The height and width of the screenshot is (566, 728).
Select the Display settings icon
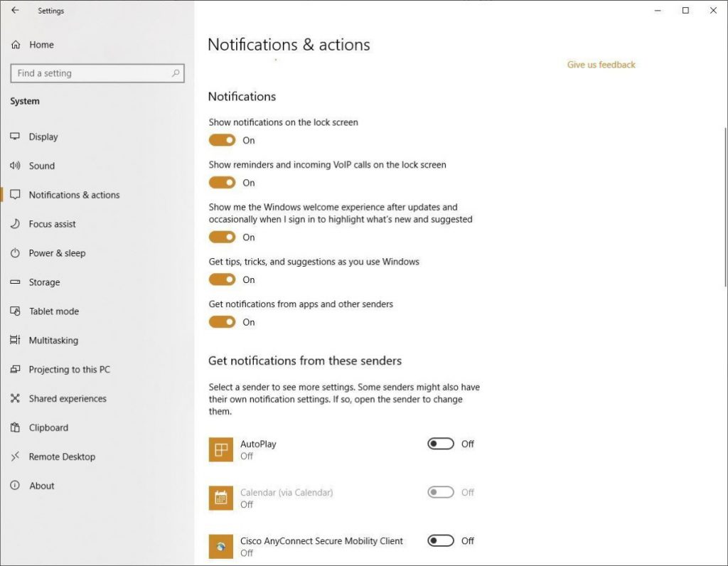(16, 137)
